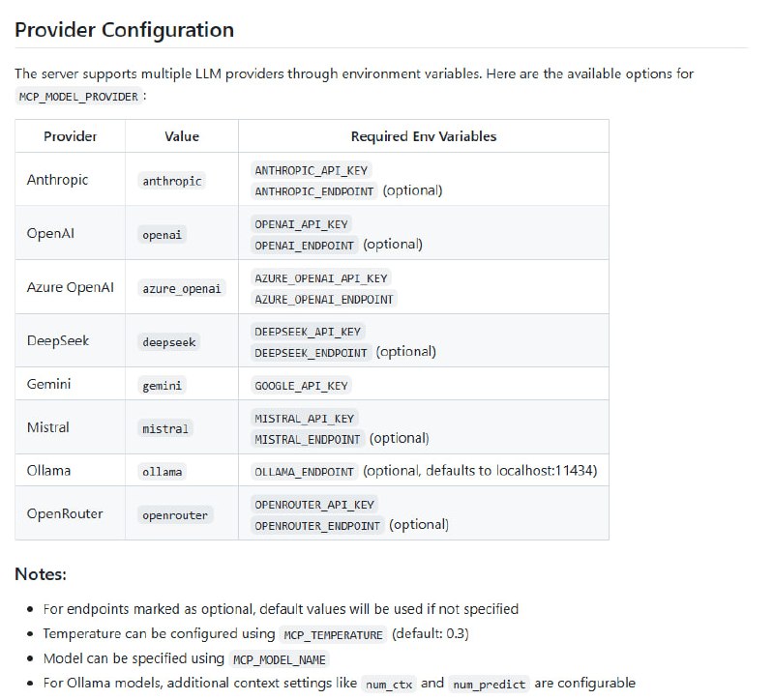
Task: Click the ANTHROPIC_API_KEY variable
Action: [x=306, y=170]
